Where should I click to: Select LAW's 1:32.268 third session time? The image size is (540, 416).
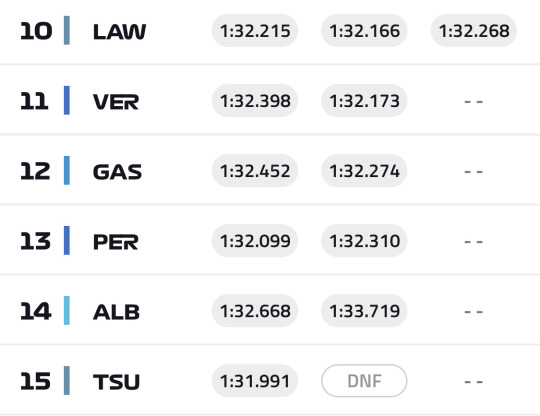(x=474, y=31)
